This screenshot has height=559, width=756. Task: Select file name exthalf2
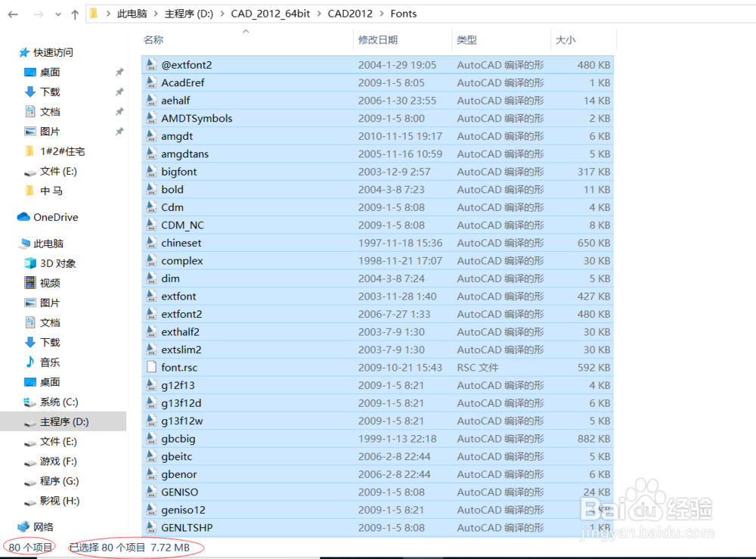(x=181, y=332)
